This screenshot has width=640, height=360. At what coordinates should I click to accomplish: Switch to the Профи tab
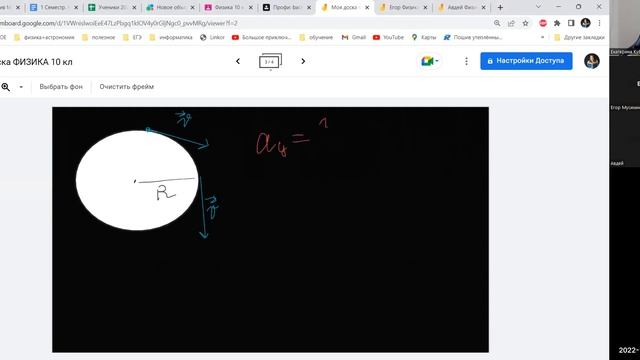(286, 7)
